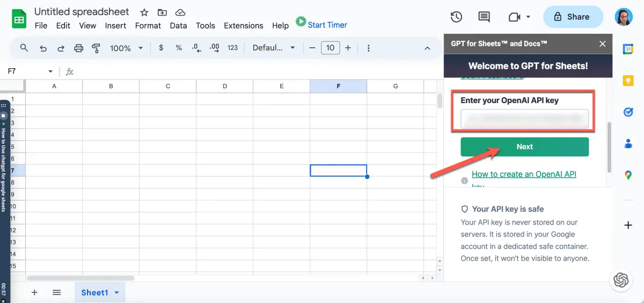Open the Sheet1 tab dropdown arrow
Screen dimensions: 644x303
[x=116, y=293]
